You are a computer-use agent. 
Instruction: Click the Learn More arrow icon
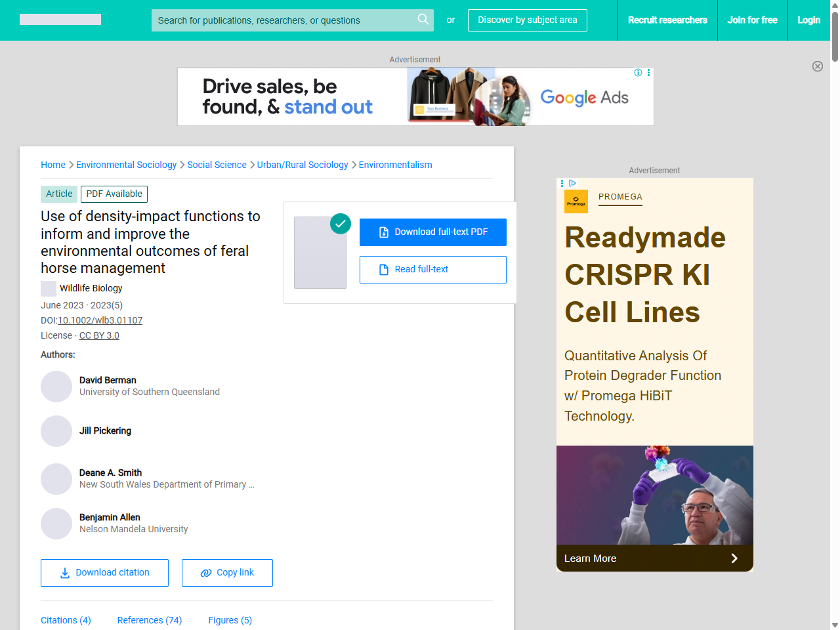coord(734,558)
